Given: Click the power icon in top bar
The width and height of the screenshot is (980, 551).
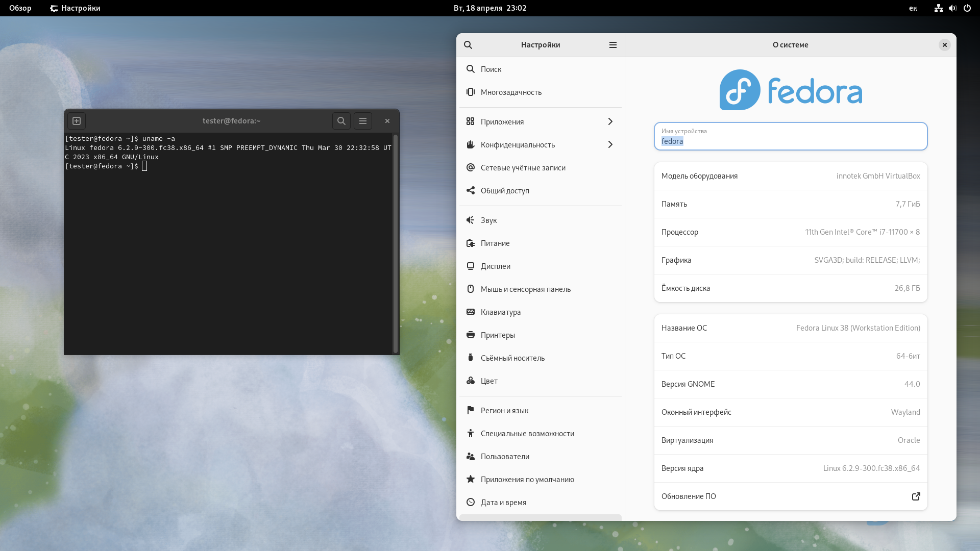Looking at the screenshot, I should point(967,8).
